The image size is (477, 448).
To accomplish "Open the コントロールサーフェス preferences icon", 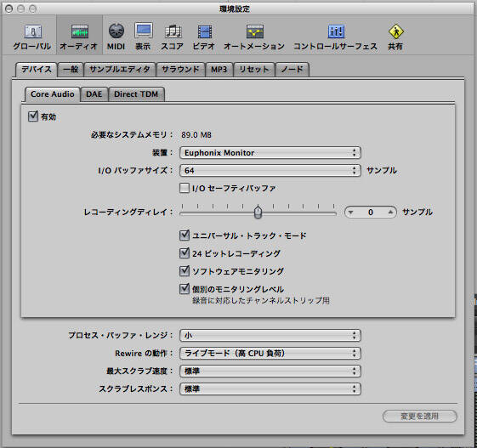I will (336, 37).
